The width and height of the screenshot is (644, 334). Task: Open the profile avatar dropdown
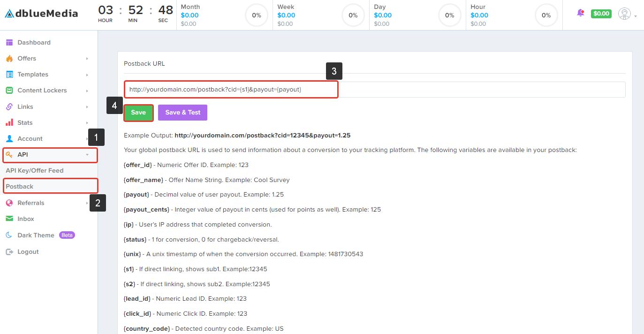coord(624,14)
